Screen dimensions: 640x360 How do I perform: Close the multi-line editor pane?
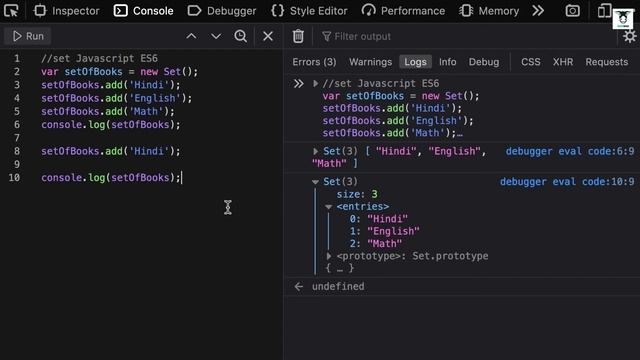pyautogui.click(x=268, y=36)
